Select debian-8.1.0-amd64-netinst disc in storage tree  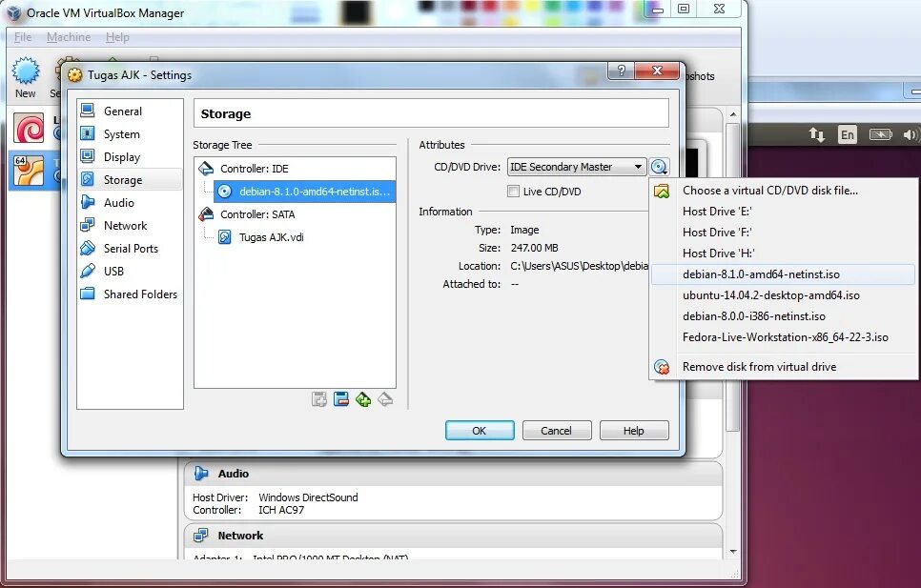tap(304, 192)
